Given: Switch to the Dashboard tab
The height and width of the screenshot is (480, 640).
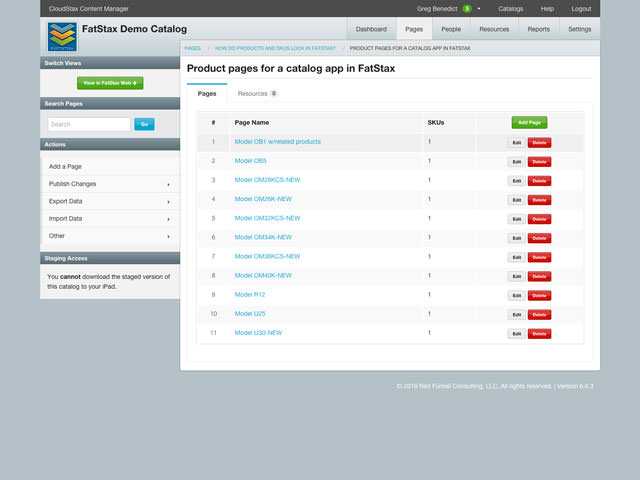Looking at the screenshot, I should click(371, 29).
